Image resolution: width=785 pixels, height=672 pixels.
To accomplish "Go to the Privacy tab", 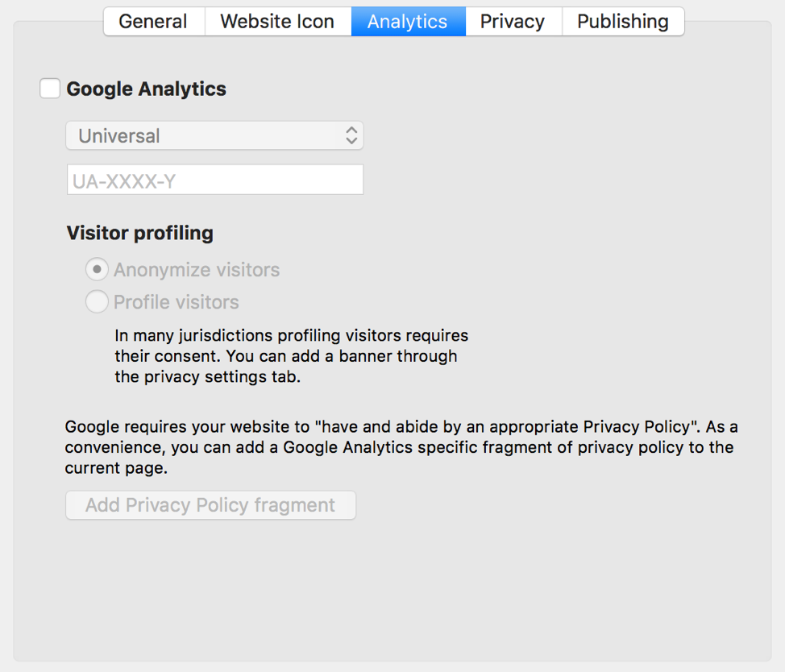I will coord(513,22).
